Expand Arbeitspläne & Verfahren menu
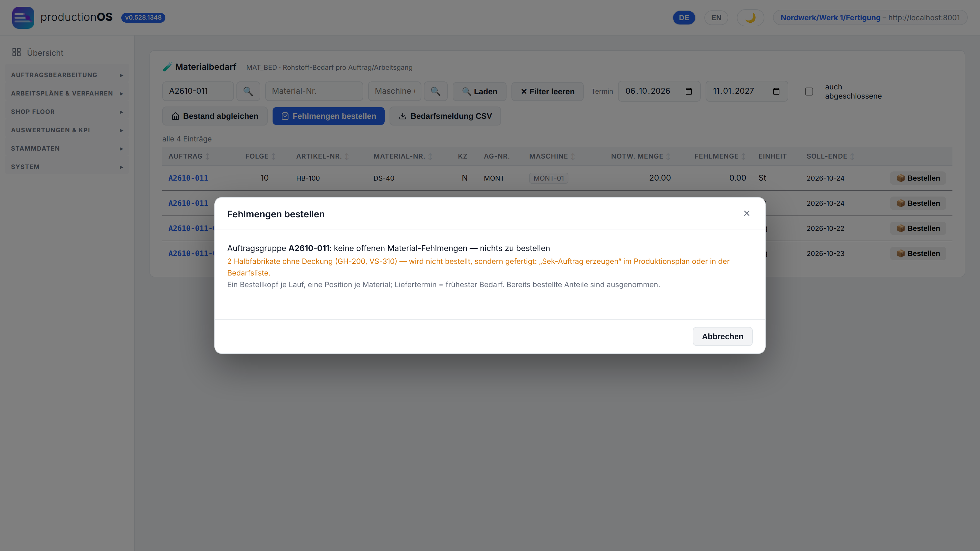 [67, 93]
